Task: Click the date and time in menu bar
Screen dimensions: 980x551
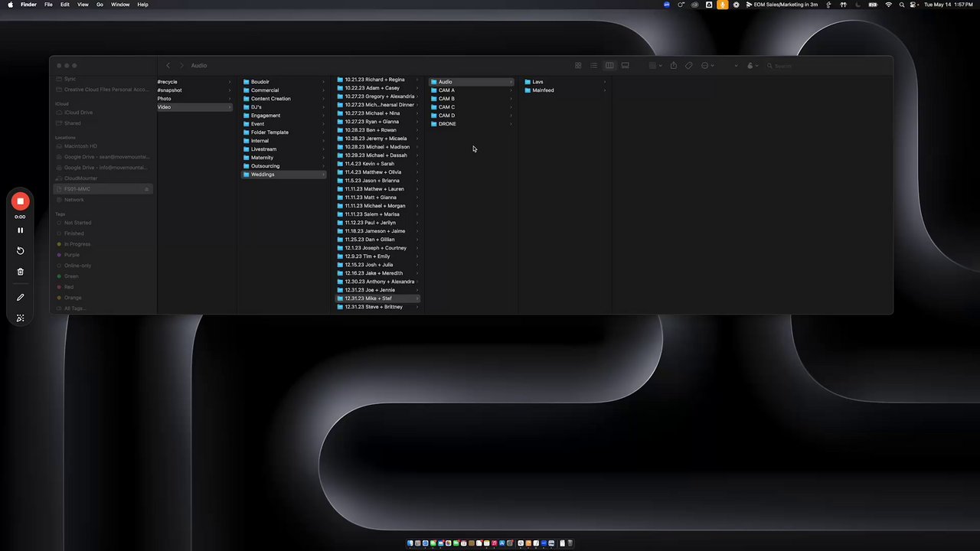Action: (x=948, y=5)
